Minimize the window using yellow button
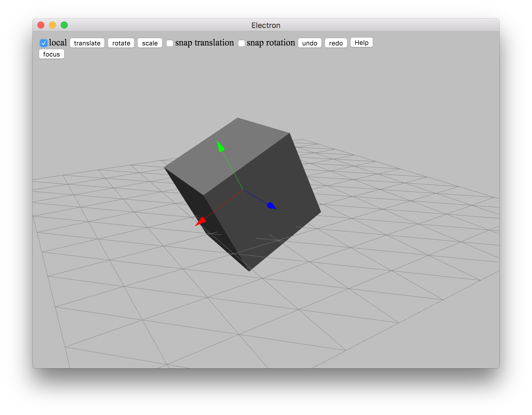This screenshot has width=532, height=415. 52,25
